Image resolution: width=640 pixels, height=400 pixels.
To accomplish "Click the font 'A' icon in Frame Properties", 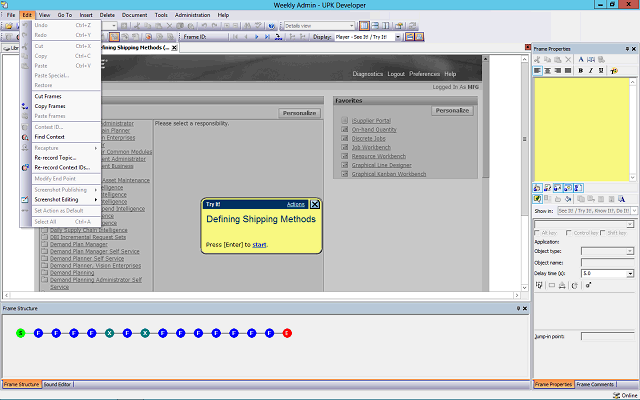I will (581, 60).
